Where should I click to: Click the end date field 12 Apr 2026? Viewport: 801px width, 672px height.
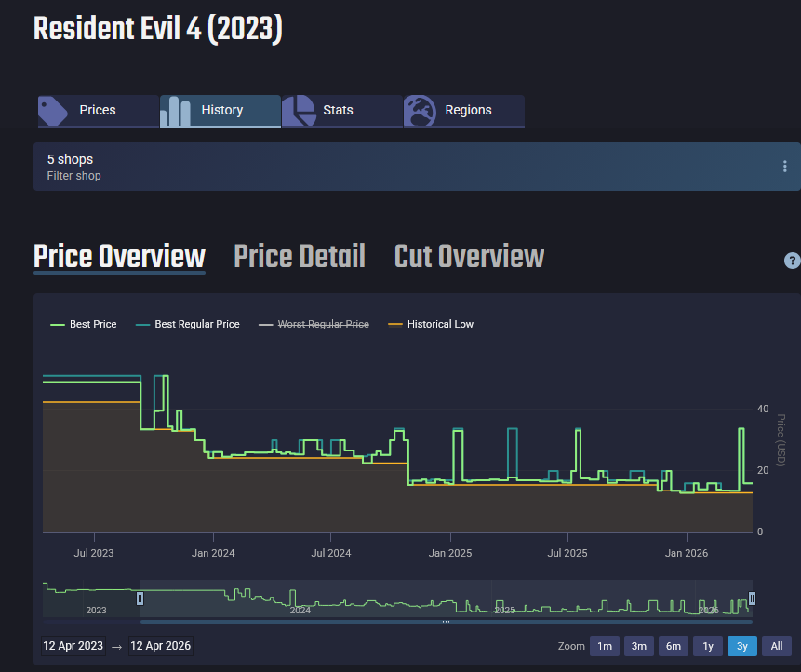point(161,646)
